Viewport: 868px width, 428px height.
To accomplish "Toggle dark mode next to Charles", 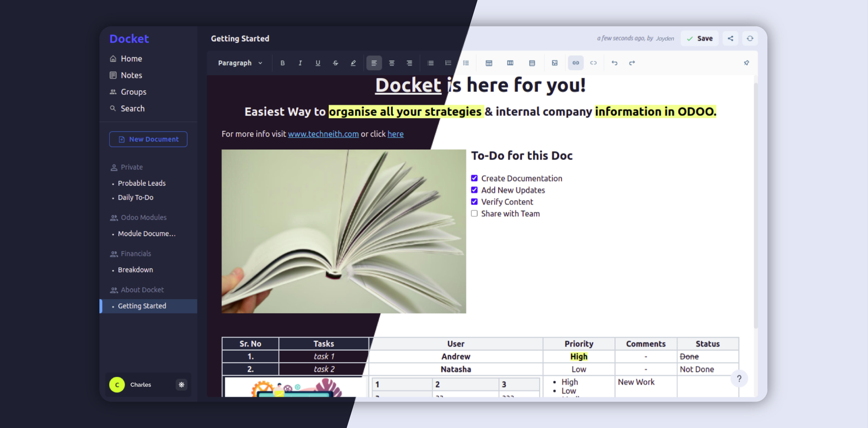I will tap(181, 384).
